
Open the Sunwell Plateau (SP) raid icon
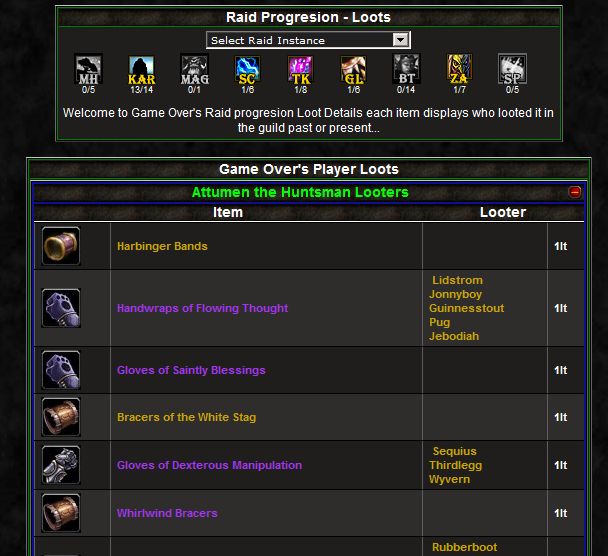point(512,70)
